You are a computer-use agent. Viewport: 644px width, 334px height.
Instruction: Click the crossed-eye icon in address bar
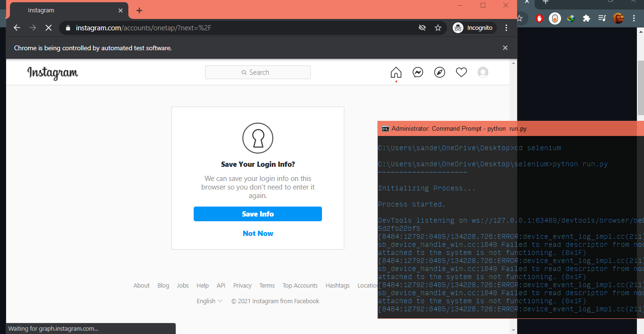(422, 27)
